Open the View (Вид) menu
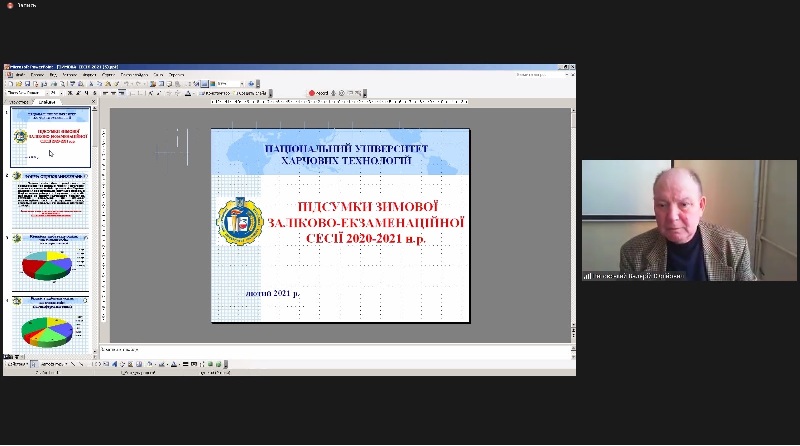 (x=53, y=75)
